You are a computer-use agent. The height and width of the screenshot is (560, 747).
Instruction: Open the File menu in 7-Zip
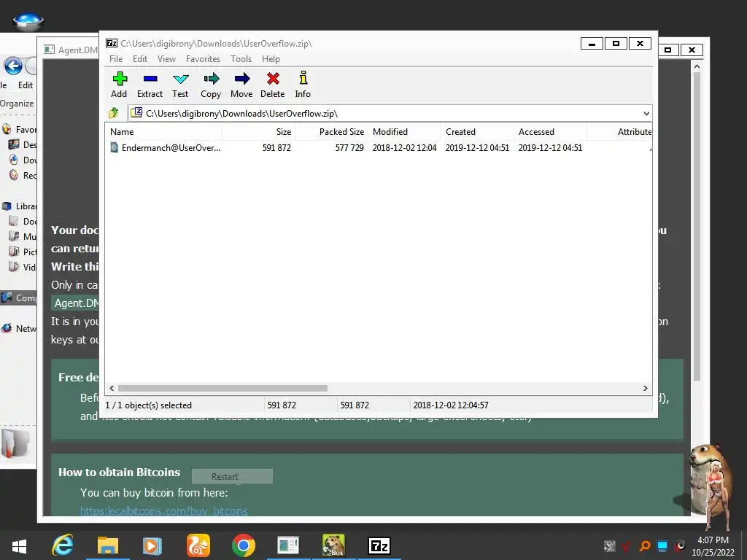click(116, 59)
